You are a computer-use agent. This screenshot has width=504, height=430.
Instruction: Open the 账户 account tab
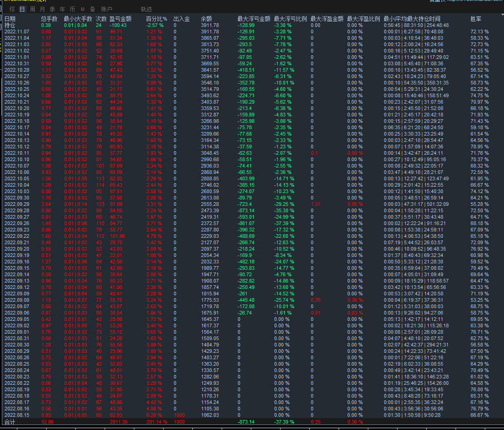pos(106,9)
